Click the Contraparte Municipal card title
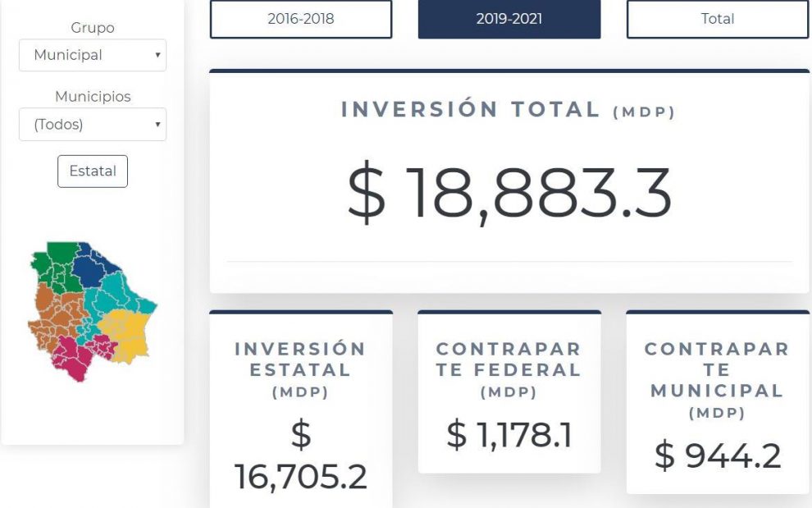 [718, 369]
